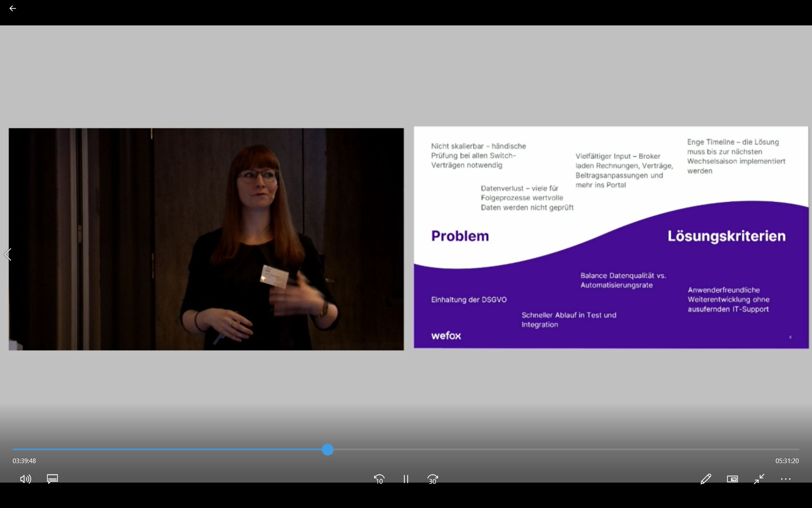This screenshot has height=508, width=812.
Task: Open the pencil edit tool
Action: [705, 479]
